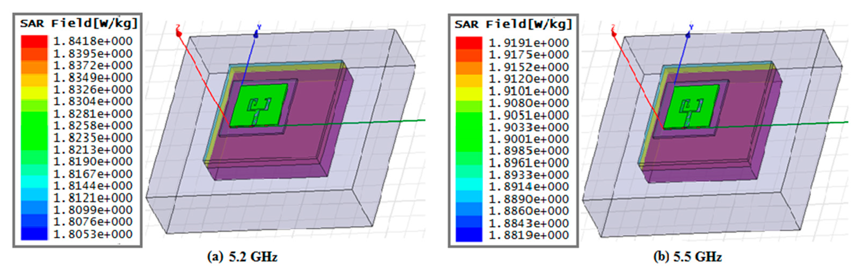Select value 1.8190e+000 in left legend

point(93,162)
